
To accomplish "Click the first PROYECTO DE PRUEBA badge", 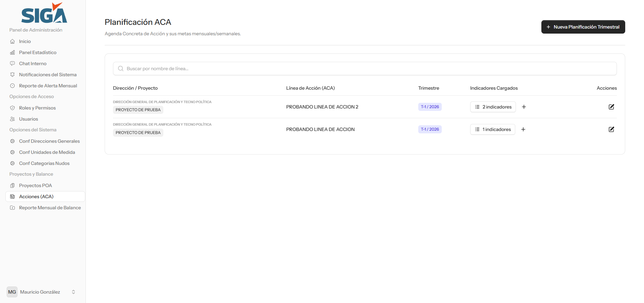I will click(138, 110).
